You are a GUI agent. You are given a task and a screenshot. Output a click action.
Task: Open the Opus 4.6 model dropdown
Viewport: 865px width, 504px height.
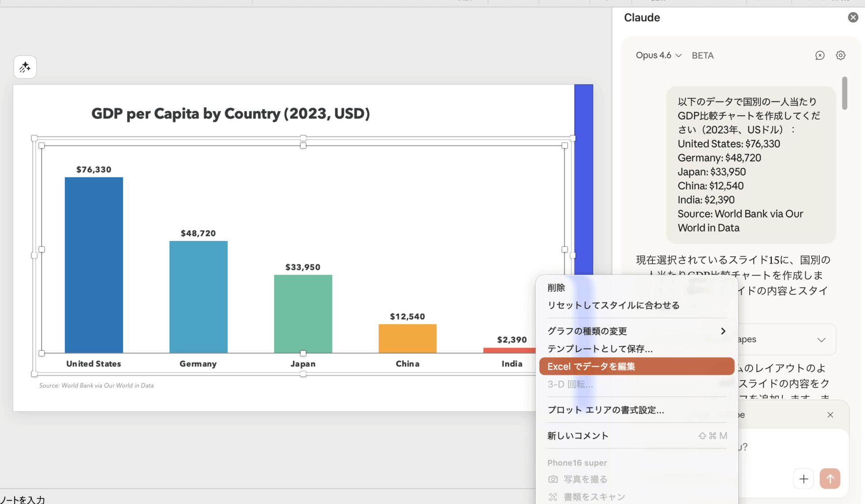pyautogui.click(x=658, y=55)
